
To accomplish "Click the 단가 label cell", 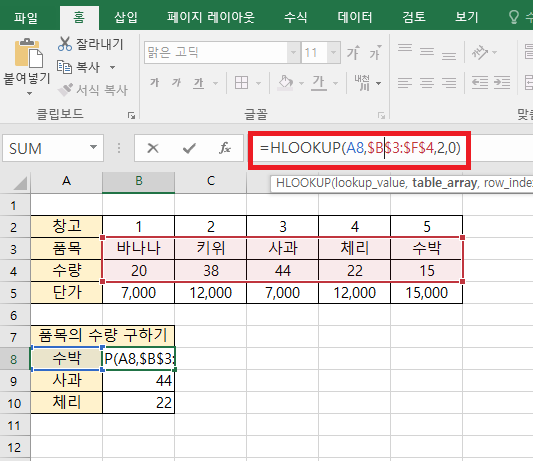I will (x=67, y=293).
